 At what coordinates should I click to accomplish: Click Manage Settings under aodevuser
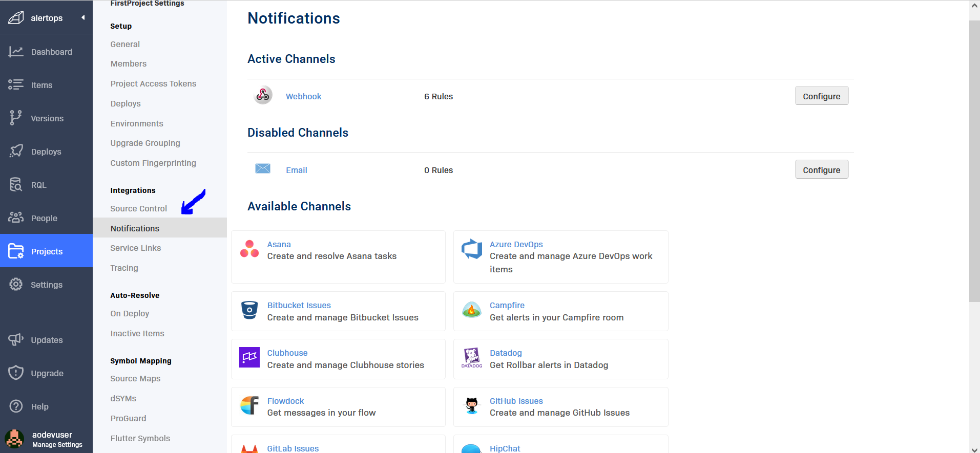tap(57, 445)
